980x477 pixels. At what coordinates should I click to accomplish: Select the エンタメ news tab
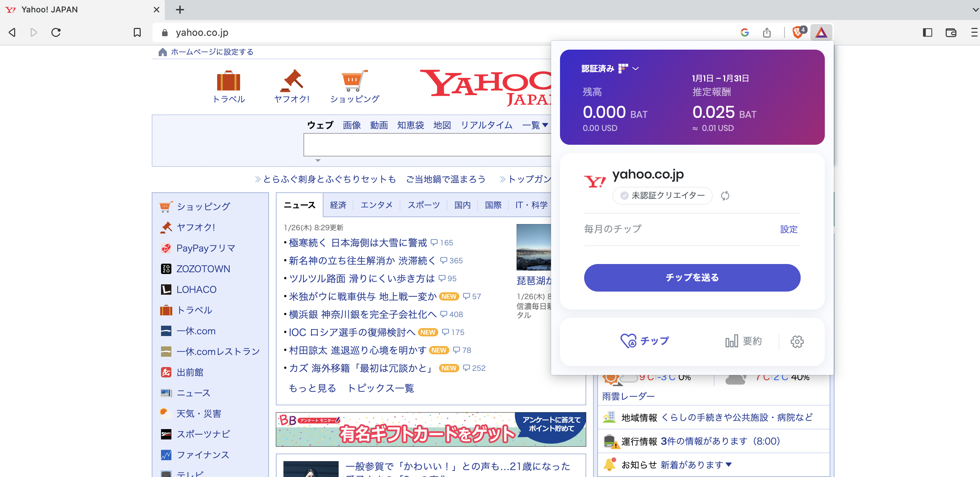click(377, 205)
